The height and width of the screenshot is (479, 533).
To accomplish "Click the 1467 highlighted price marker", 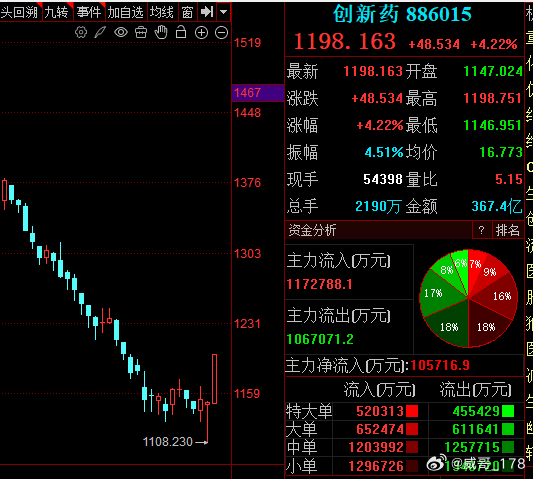I will tap(258, 93).
